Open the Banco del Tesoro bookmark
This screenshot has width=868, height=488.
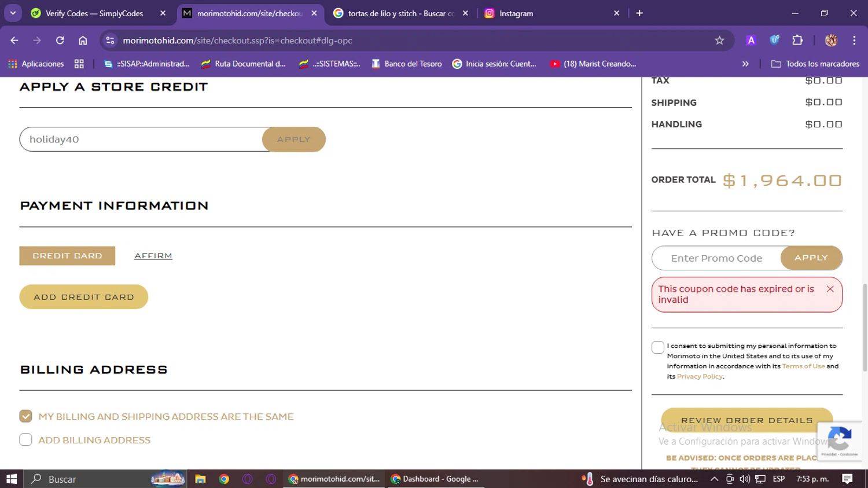tap(406, 64)
